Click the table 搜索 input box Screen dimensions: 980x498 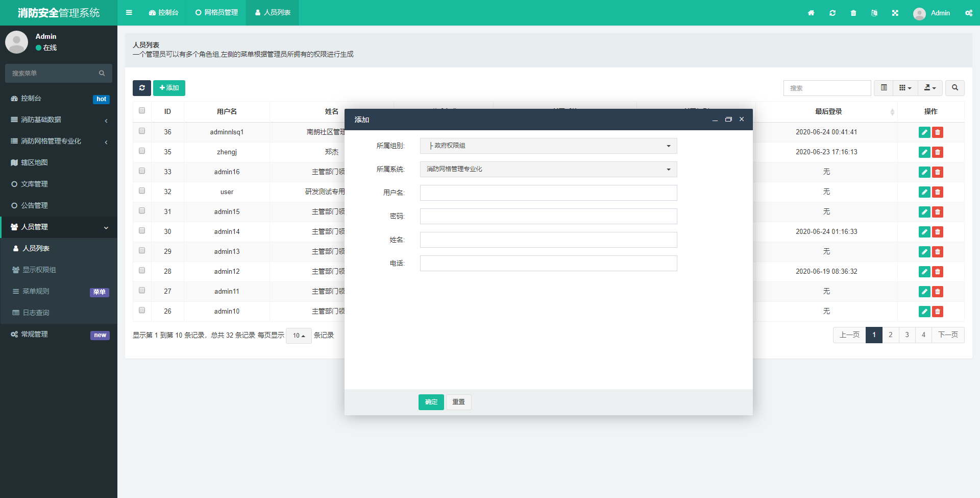pyautogui.click(x=827, y=88)
